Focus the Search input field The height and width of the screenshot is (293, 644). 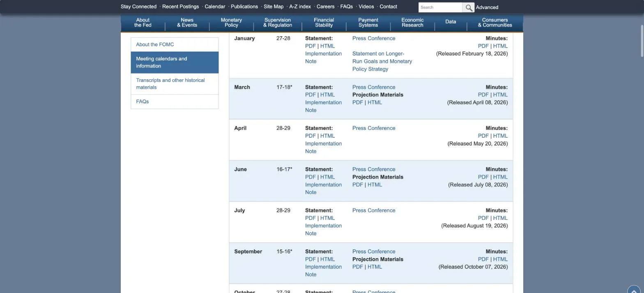coord(440,7)
